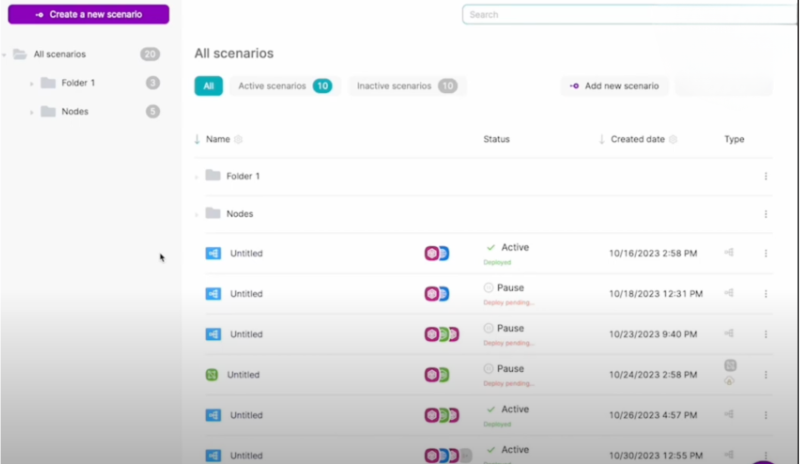The height and width of the screenshot is (464, 800).
Task: Click the Name column header text
Action: (218, 139)
